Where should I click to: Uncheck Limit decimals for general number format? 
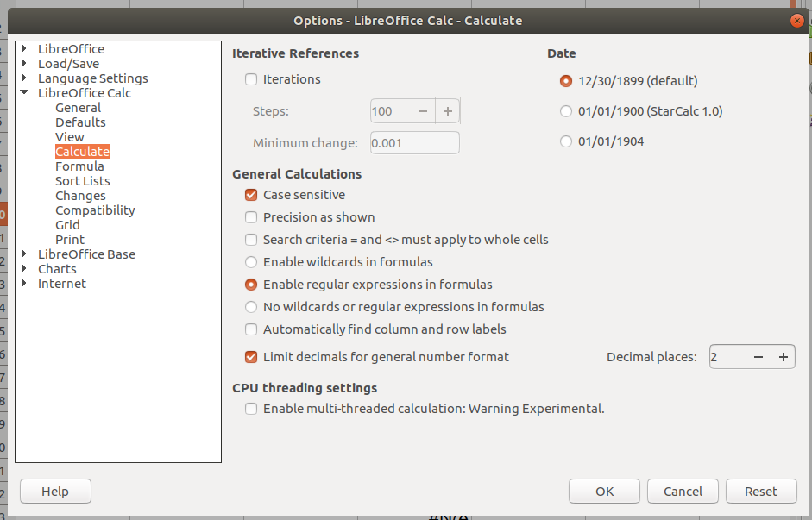(x=251, y=357)
